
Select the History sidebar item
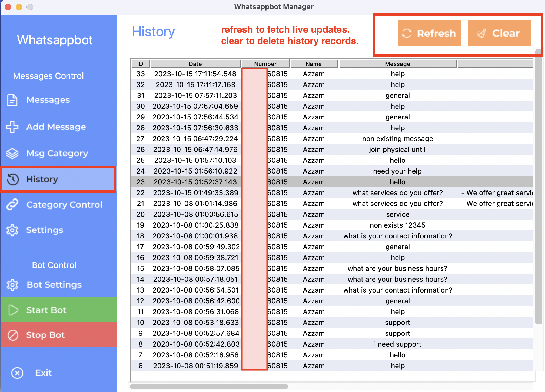58,179
